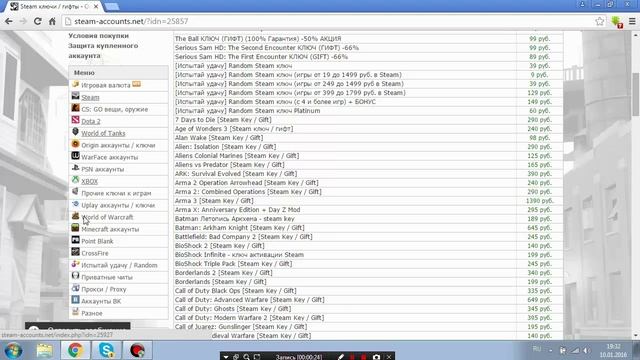
Task: Click the Аккаунты ВК icon
Action: tap(75, 300)
